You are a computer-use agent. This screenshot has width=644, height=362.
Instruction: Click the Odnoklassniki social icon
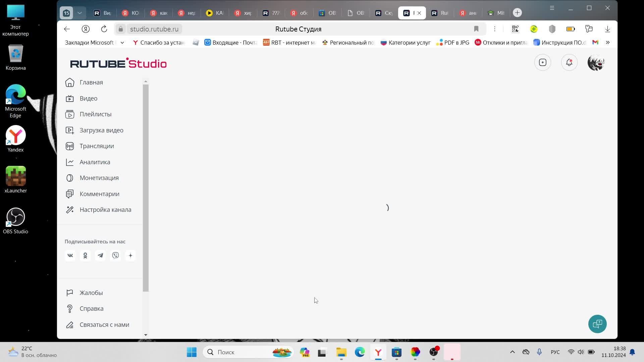click(85, 255)
